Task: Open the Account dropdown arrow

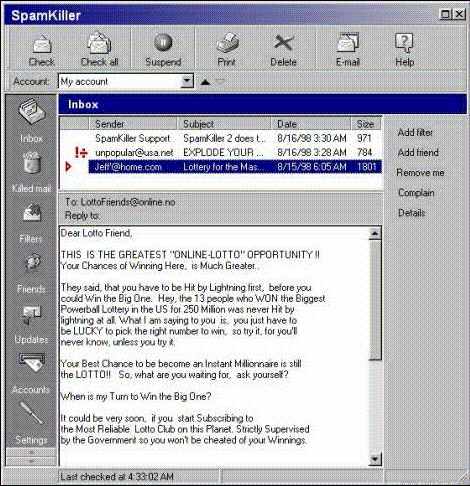Action: [187, 81]
